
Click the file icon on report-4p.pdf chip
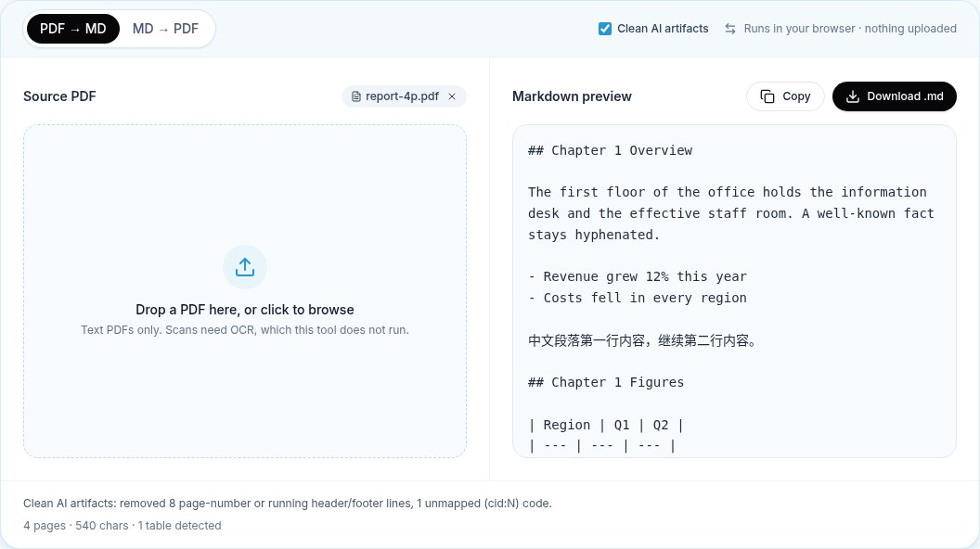pyautogui.click(x=355, y=96)
